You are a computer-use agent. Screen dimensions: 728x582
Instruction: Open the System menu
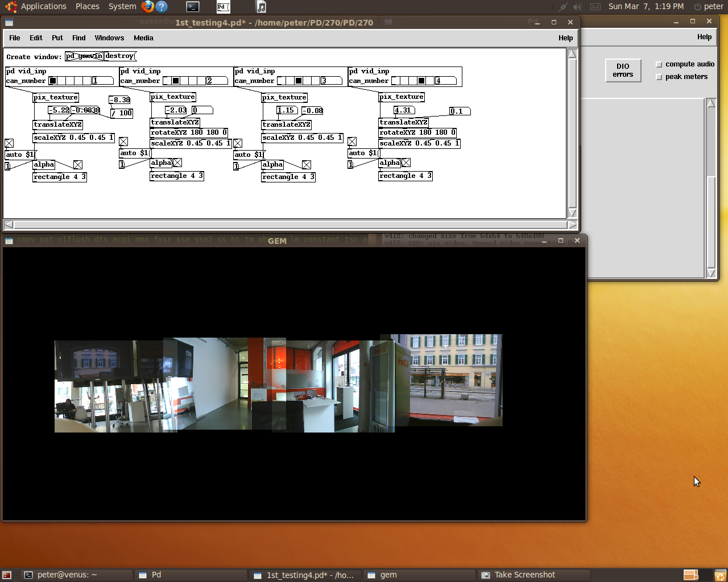pyautogui.click(x=122, y=6)
